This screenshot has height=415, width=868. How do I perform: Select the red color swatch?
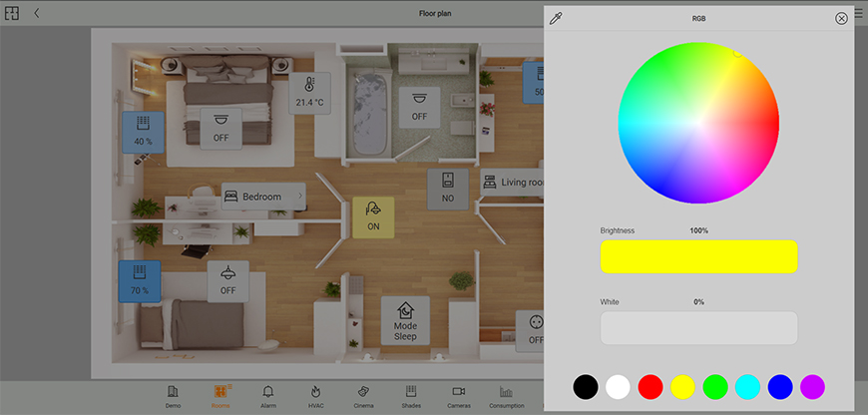click(650, 387)
